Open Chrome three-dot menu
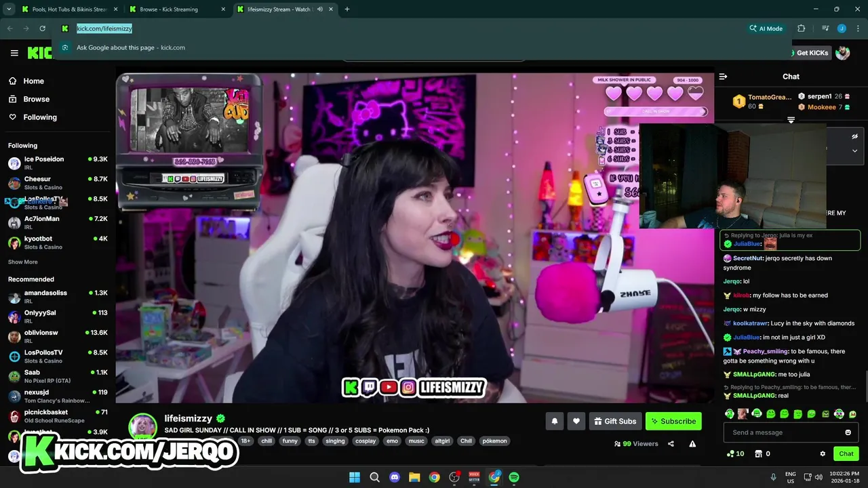868x488 pixels. [x=858, y=28]
